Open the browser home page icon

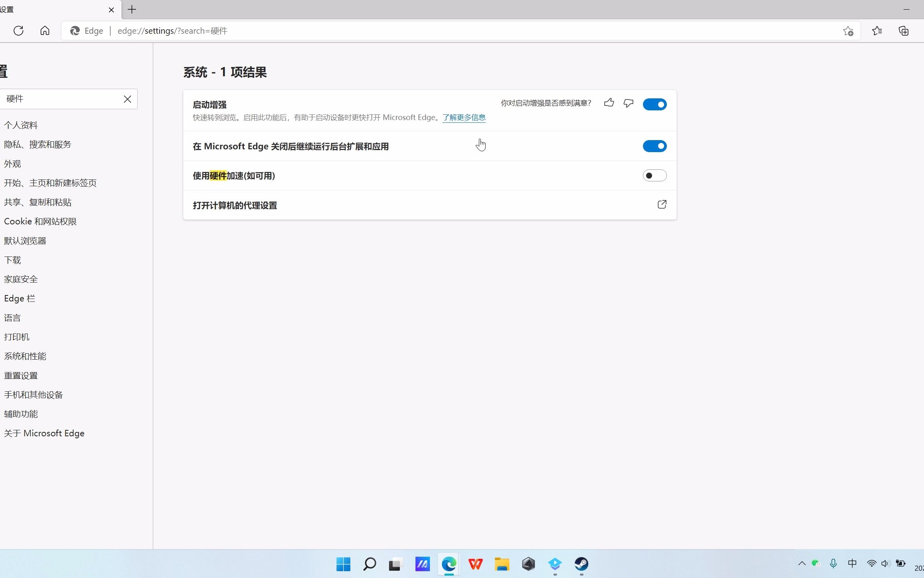coord(45,31)
